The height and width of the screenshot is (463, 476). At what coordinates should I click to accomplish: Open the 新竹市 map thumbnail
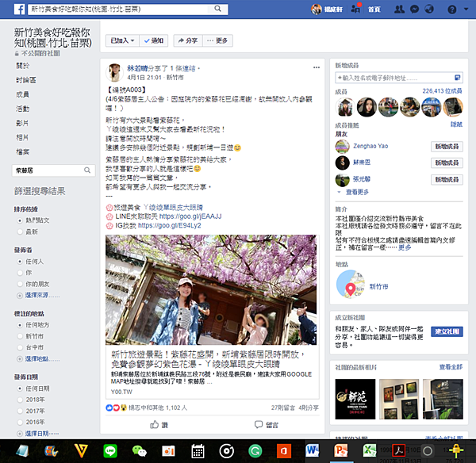pos(350,284)
